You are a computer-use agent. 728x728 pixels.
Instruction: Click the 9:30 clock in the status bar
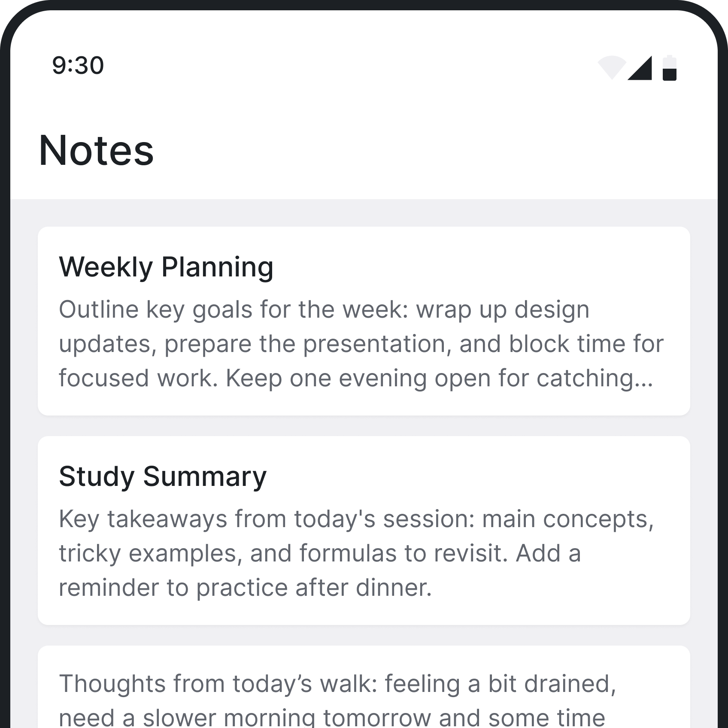click(x=77, y=65)
